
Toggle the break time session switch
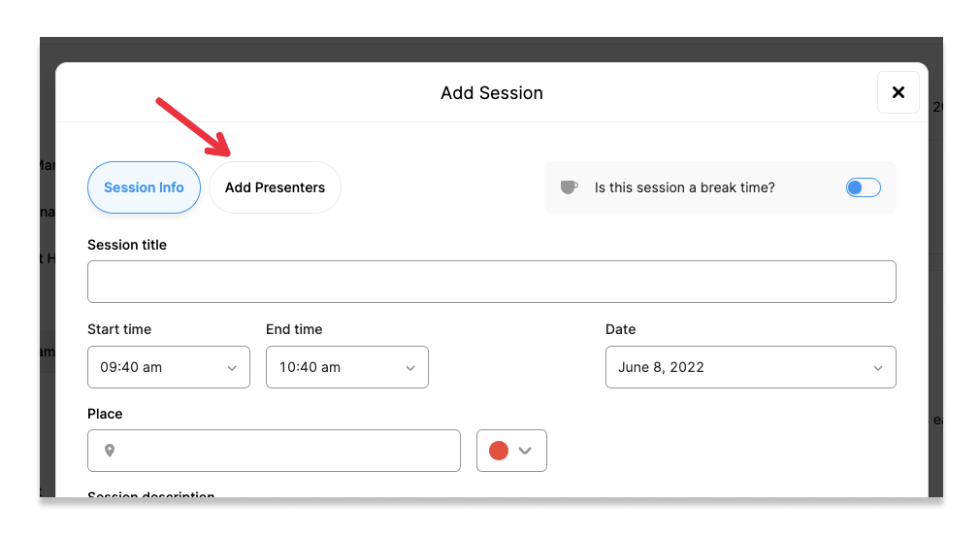pyautogui.click(x=863, y=187)
